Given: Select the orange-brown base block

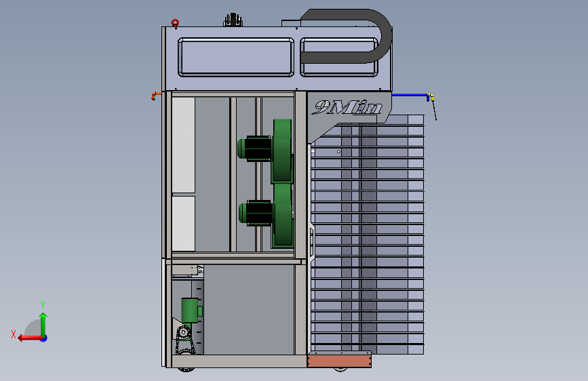Looking at the screenshot, I should point(339,360).
